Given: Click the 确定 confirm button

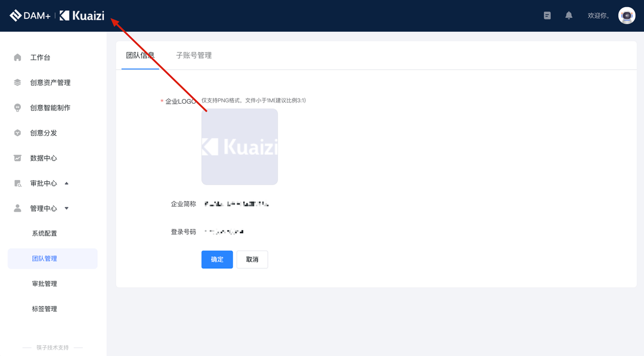Looking at the screenshot, I should pyautogui.click(x=217, y=259).
